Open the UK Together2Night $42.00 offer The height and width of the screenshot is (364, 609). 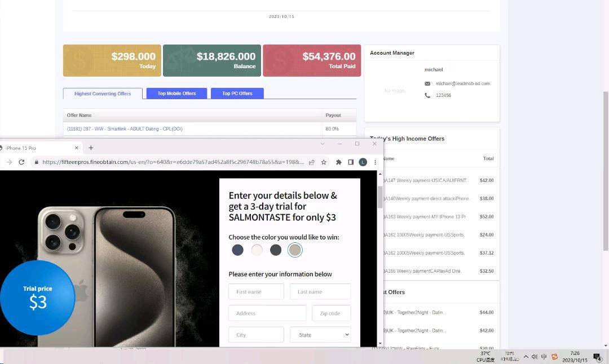coord(415,331)
